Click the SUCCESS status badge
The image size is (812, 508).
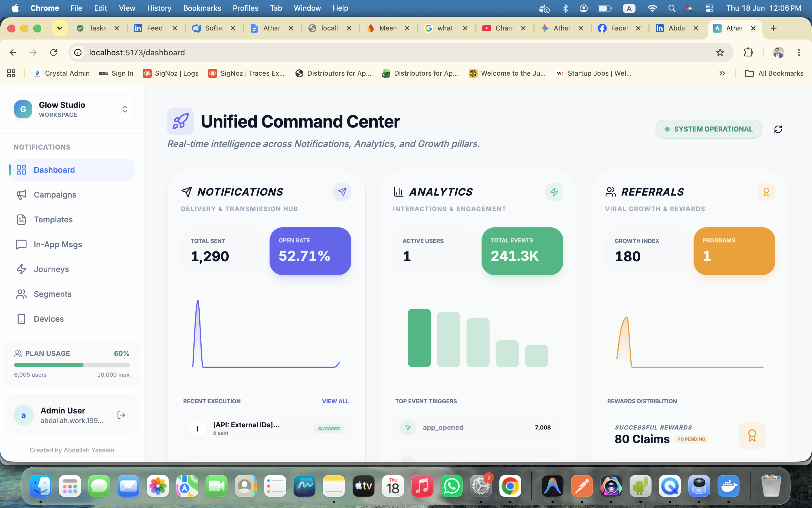point(329,429)
